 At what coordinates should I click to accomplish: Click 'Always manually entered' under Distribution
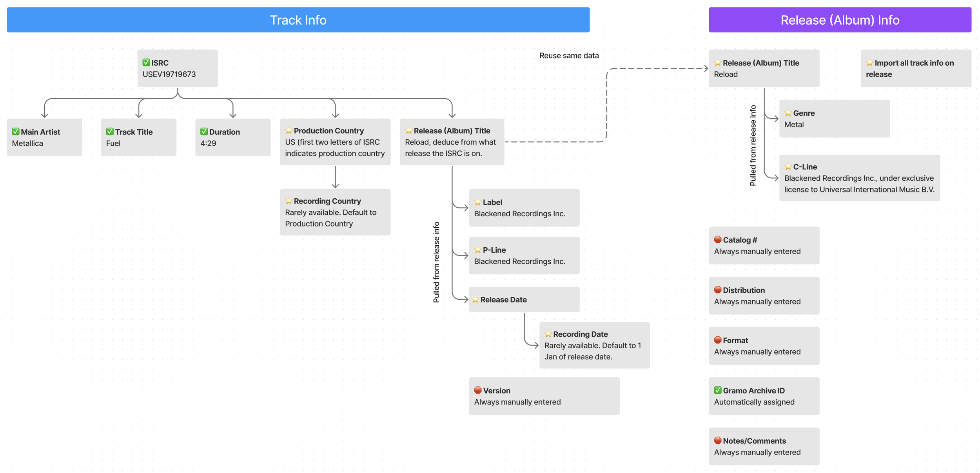point(757,301)
